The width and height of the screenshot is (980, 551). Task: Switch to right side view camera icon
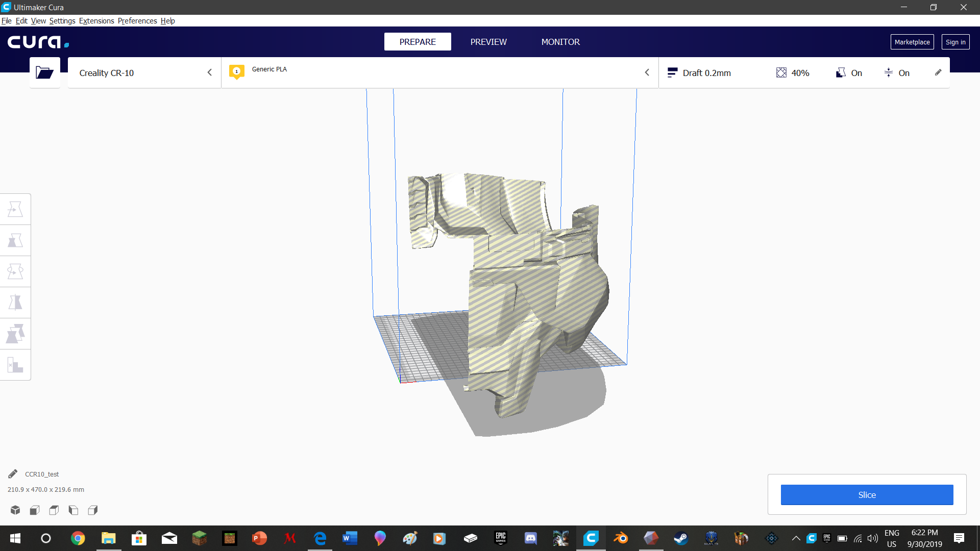click(x=93, y=510)
